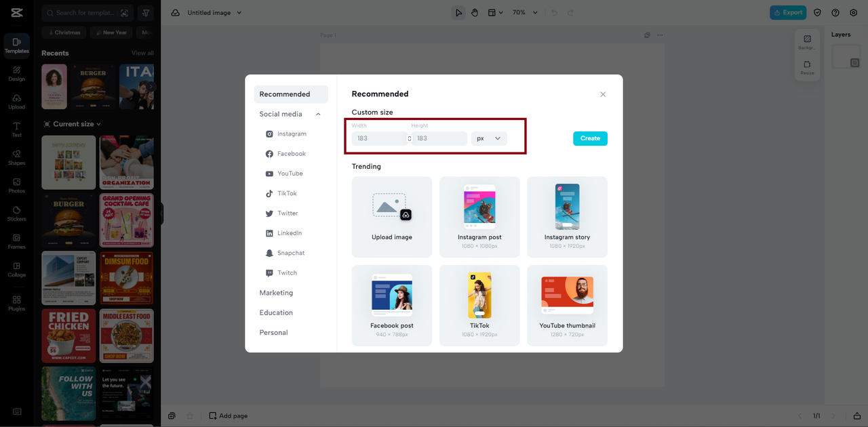Open the settings hexagon icon
868x427 pixels.
[x=854, y=12]
